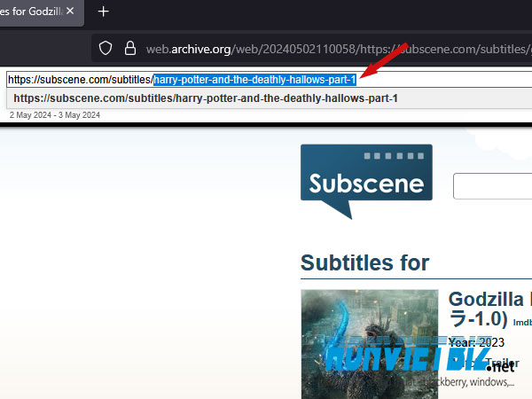Close the Godzilla subtitles browser tab
The image size is (532, 399).
70,12
